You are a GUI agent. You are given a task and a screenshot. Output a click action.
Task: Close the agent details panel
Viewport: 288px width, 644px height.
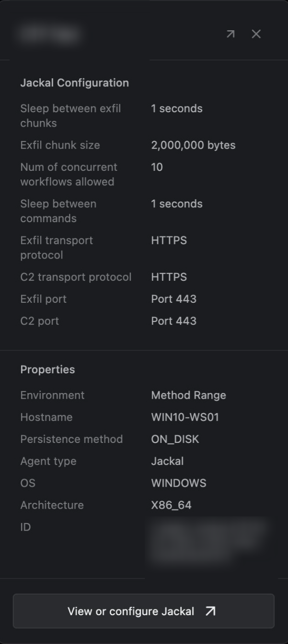pyautogui.click(x=256, y=34)
